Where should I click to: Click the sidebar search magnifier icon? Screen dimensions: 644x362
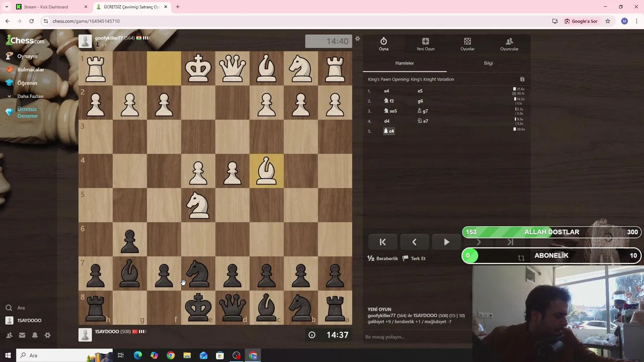[9, 308]
